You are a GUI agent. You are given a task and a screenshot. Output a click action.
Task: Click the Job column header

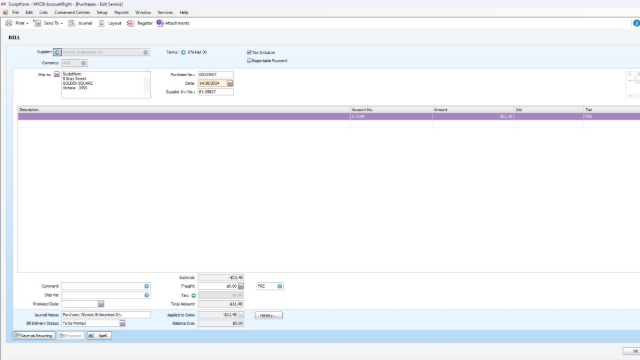click(549, 110)
